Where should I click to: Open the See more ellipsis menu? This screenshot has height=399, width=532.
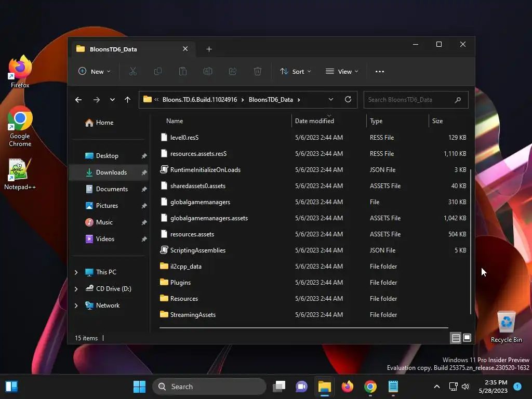tap(380, 72)
